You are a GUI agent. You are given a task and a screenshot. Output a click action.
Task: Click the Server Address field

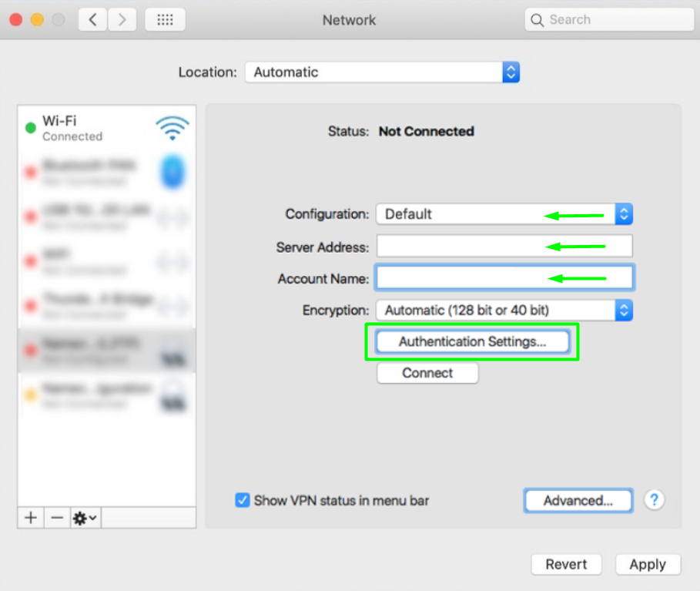coord(504,246)
